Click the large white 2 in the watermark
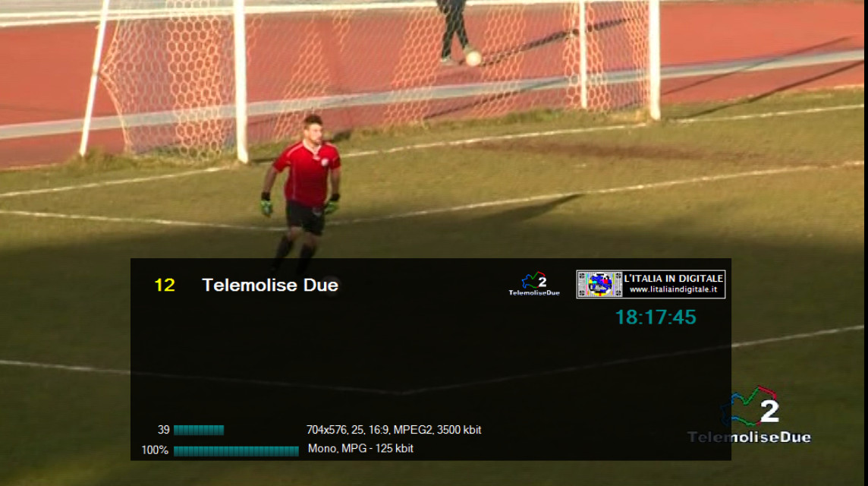This screenshot has width=868, height=486. [769, 411]
